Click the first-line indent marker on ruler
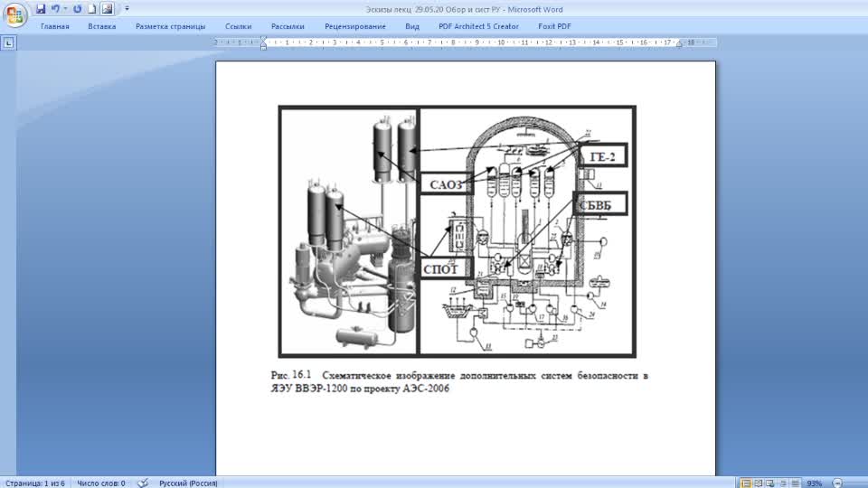Screen dimensions: 868x488 click(x=263, y=39)
